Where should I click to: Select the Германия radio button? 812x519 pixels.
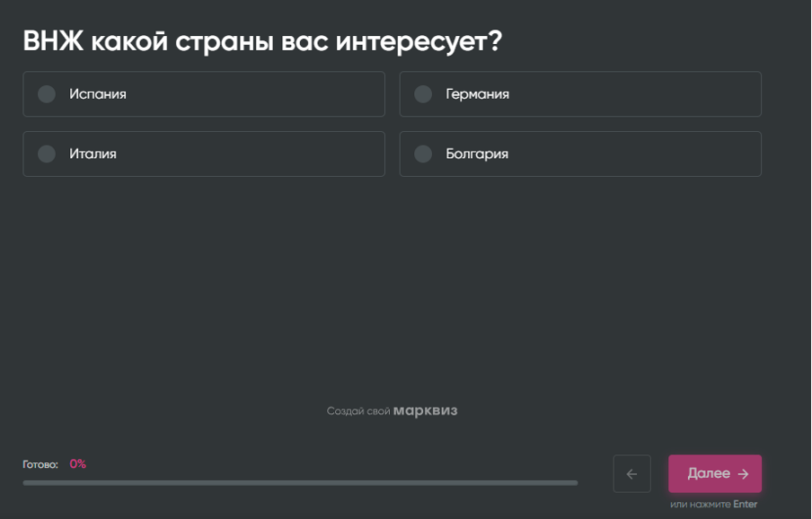(x=422, y=93)
